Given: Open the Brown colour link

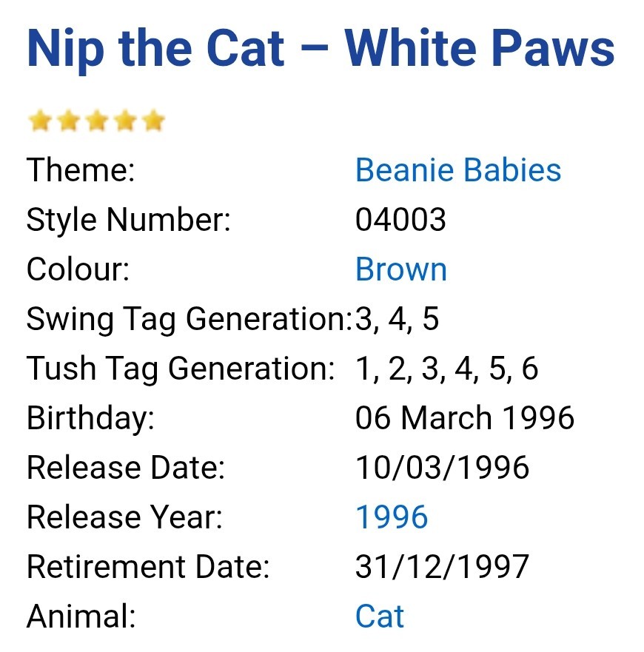Looking at the screenshot, I should 400,269.
